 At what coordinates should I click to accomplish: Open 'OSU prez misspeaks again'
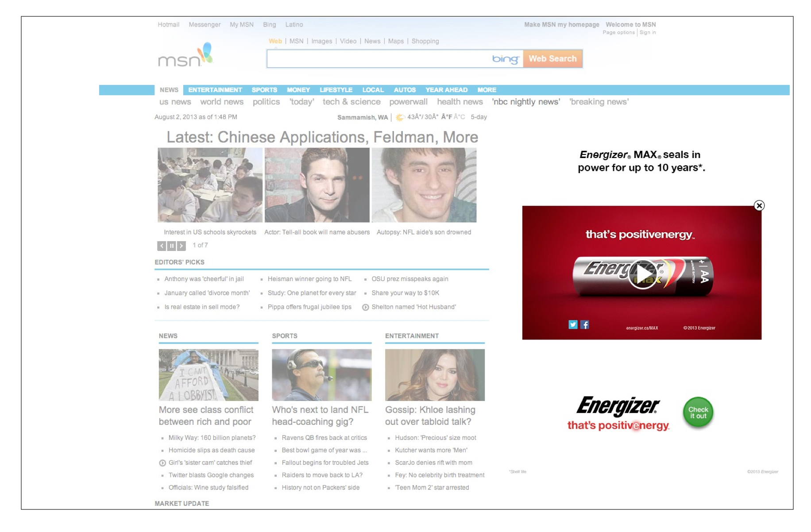point(410,279)
